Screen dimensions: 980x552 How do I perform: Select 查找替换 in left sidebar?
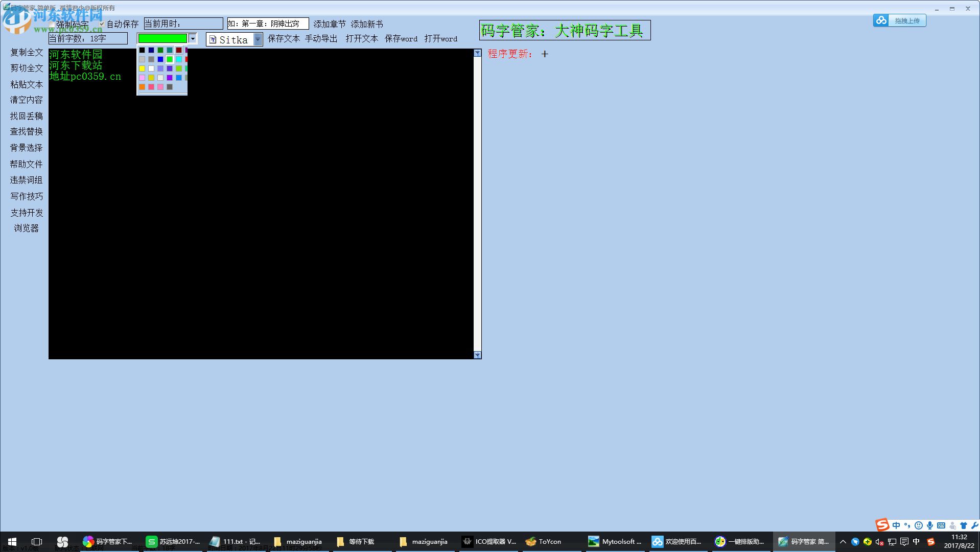click(27, 132)
